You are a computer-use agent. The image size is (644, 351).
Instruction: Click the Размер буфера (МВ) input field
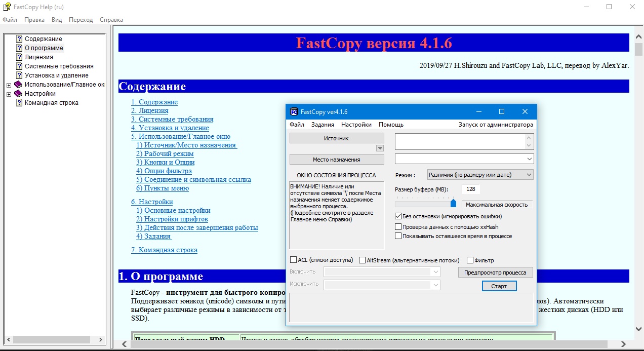click(x=470, y=189)
